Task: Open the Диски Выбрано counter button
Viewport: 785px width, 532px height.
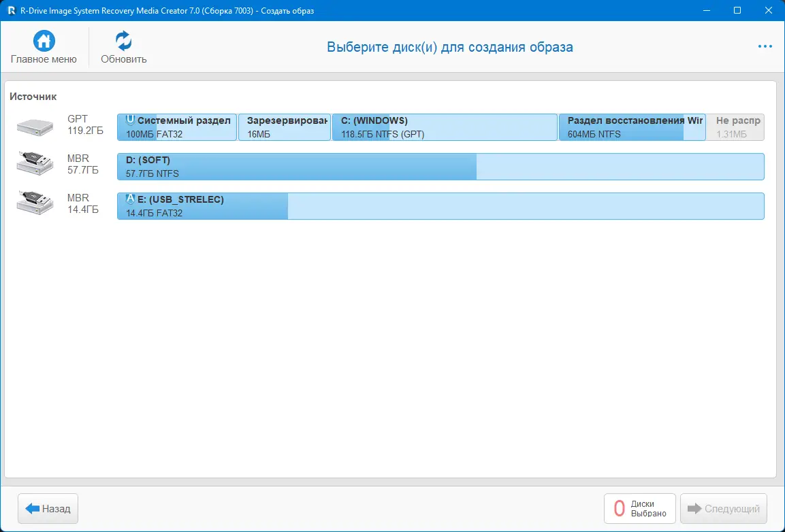Action: pos(640,508)
